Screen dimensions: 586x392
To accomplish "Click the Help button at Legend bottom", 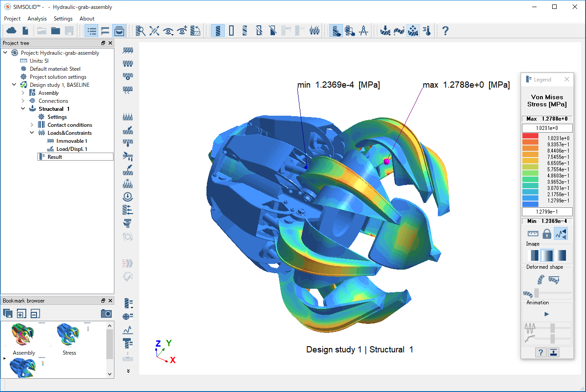I will tap(540, 352).
